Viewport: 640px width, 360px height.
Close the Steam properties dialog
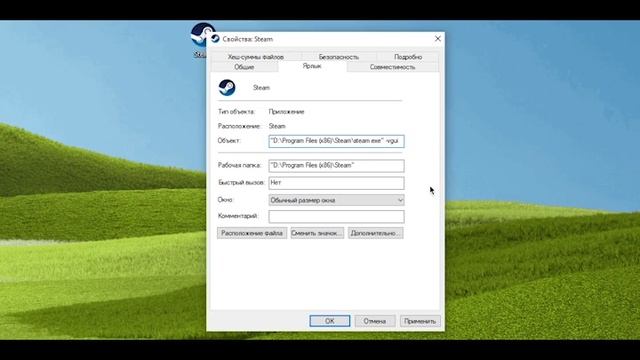click(438, 39)
